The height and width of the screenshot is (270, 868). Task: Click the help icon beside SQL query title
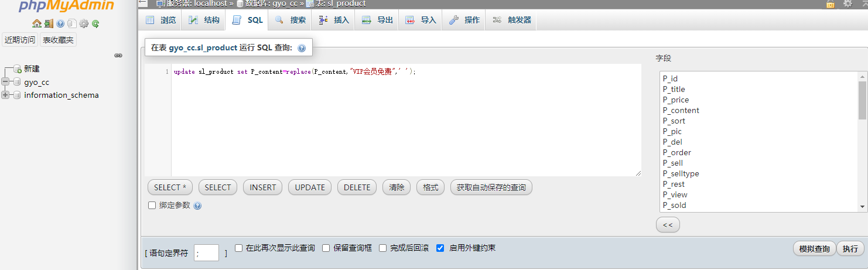point(302,48)
